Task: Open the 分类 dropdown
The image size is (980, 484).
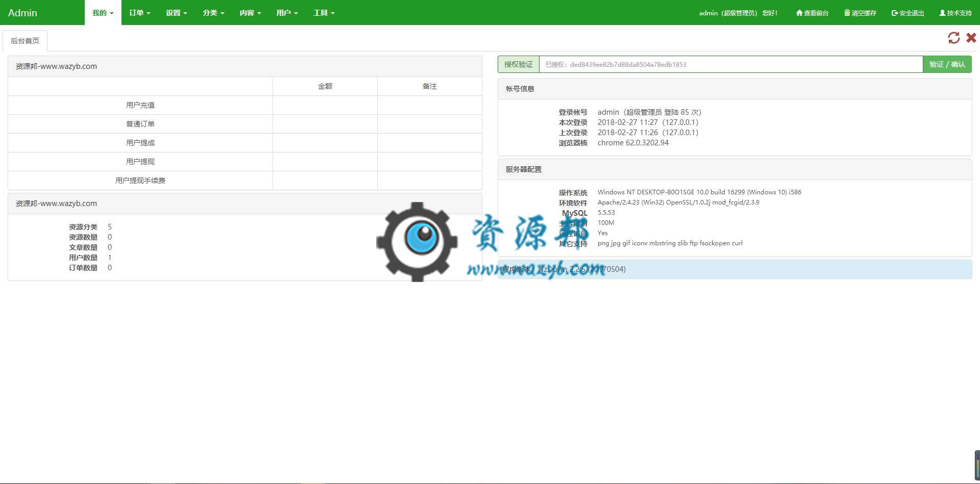Action: (213, 13)
